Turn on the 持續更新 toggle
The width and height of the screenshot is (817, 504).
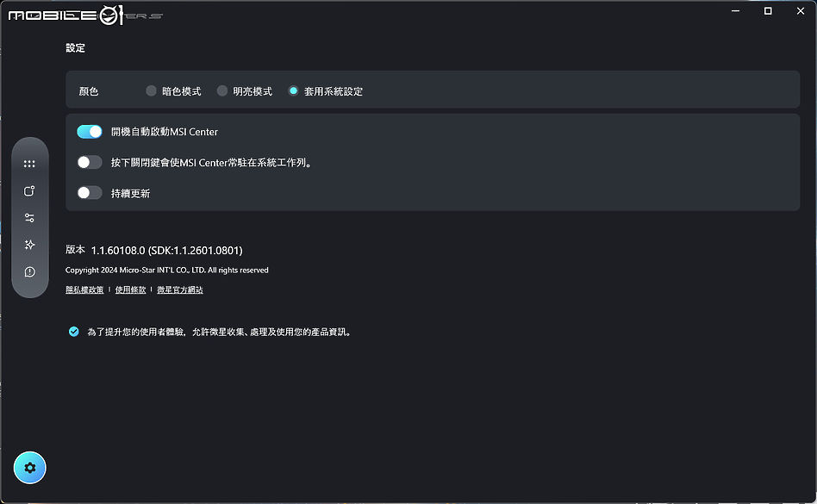coord(89,192)
